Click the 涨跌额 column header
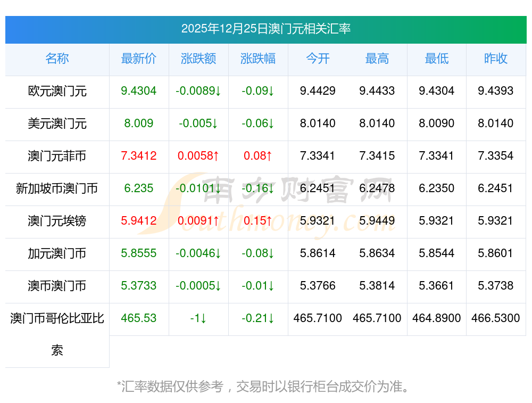532x403 pixels. pos(198,59)
